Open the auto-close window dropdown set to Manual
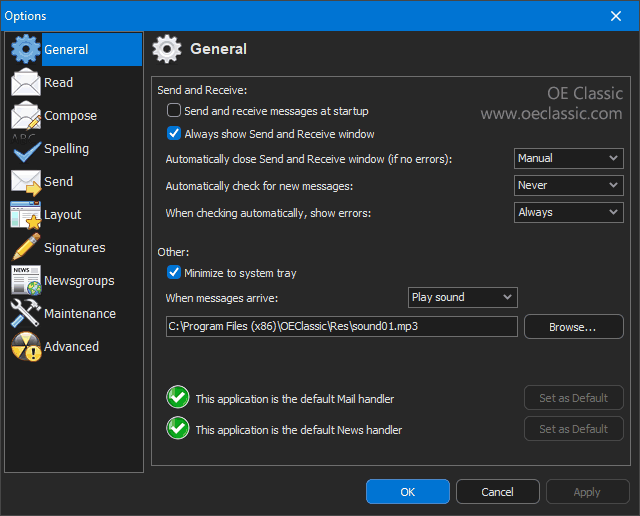The image size is (640, 516). pos(569,158)
